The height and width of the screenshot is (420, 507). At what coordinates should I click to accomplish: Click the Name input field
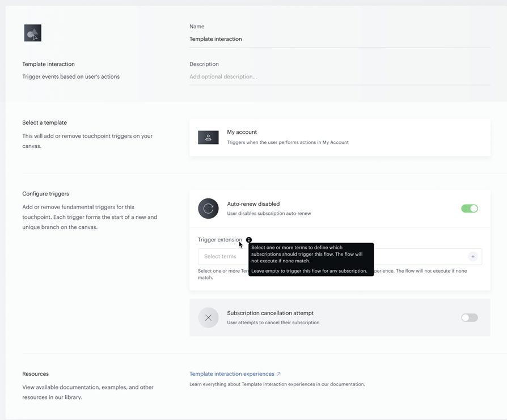tap(340, 39)
